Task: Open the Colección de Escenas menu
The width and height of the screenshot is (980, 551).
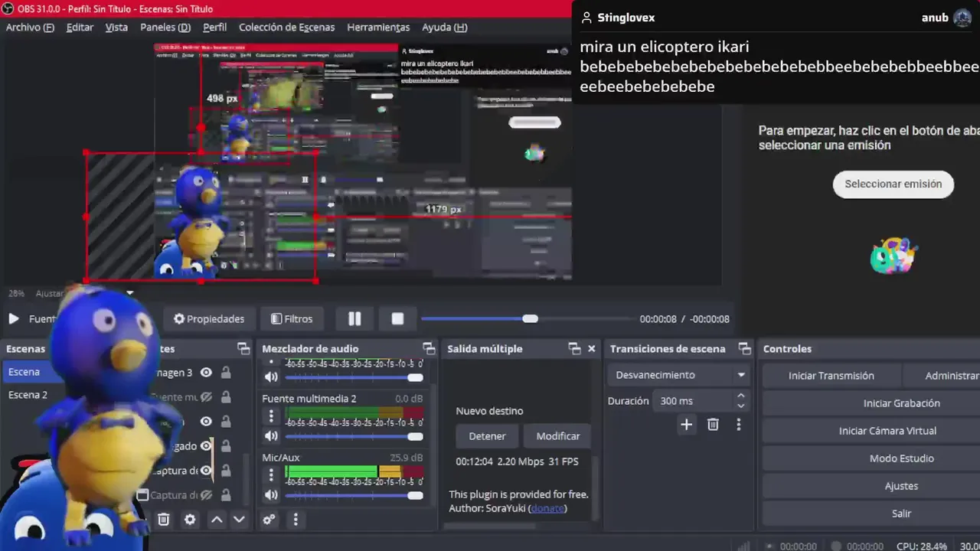Action: [x=286, y=27]
